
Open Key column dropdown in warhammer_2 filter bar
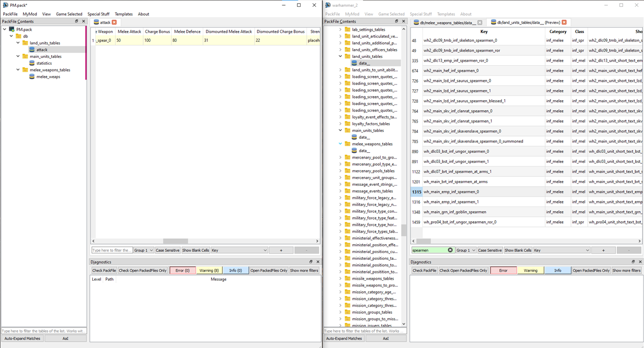(562, 250)
